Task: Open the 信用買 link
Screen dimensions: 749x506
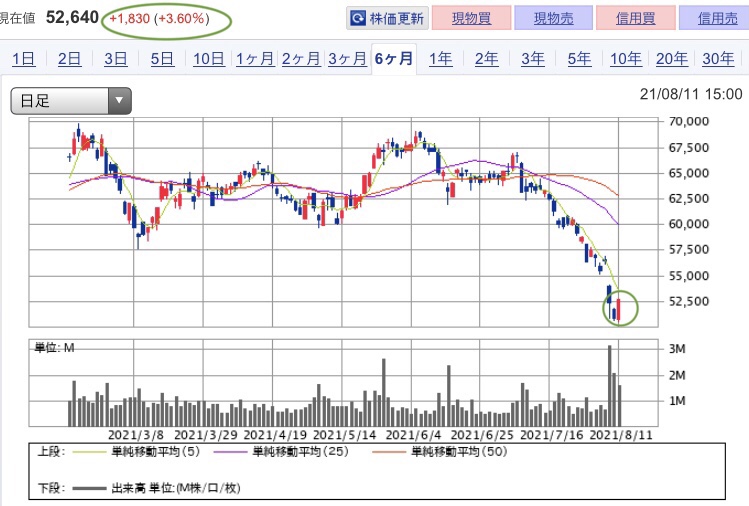Action: point(635,18)
